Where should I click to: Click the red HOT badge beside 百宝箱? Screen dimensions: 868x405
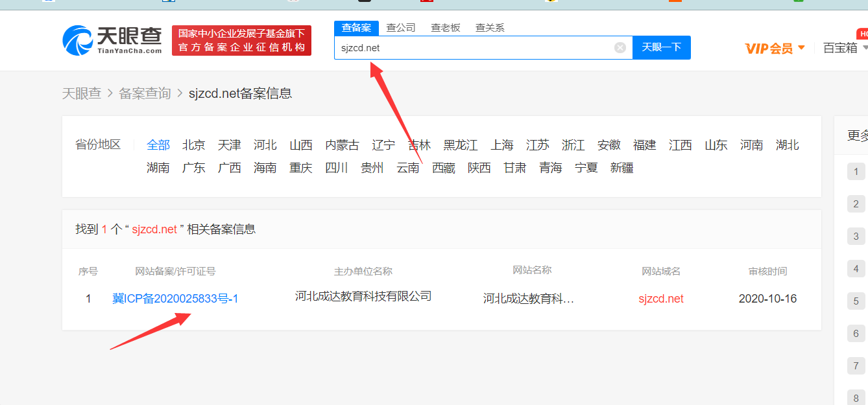click(x=862, y=33)
